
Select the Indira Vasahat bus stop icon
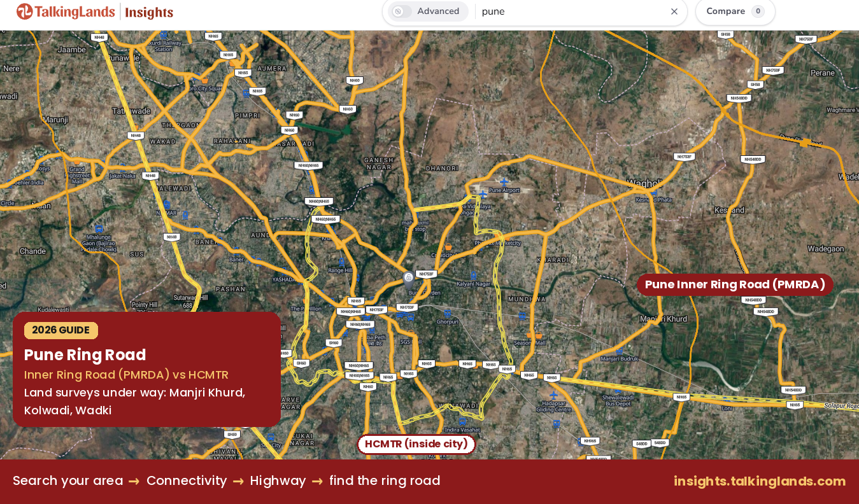[x=462, y=421]
